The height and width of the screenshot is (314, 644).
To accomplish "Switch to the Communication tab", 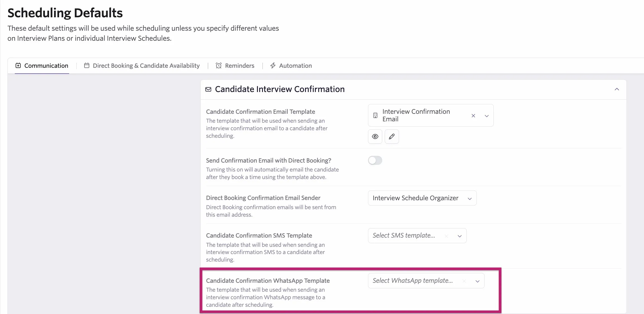I will pyautogui.click(x=42, y=66).
